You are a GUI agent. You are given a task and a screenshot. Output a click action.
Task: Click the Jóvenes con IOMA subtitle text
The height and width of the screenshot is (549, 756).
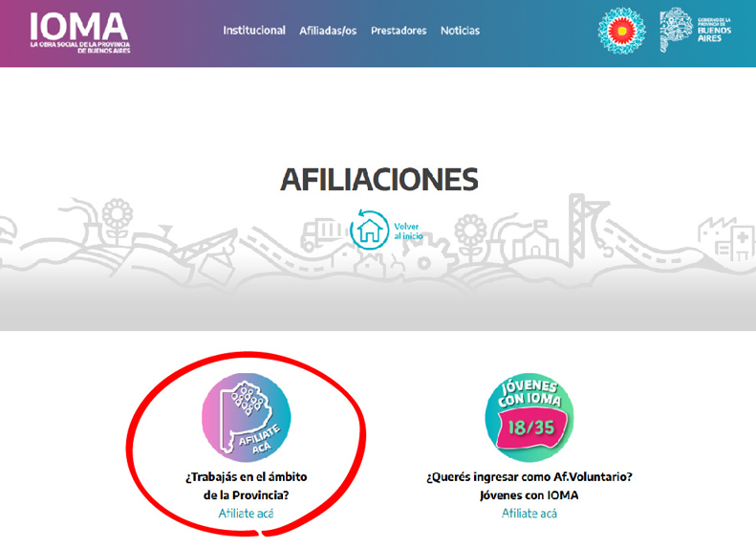529,495
